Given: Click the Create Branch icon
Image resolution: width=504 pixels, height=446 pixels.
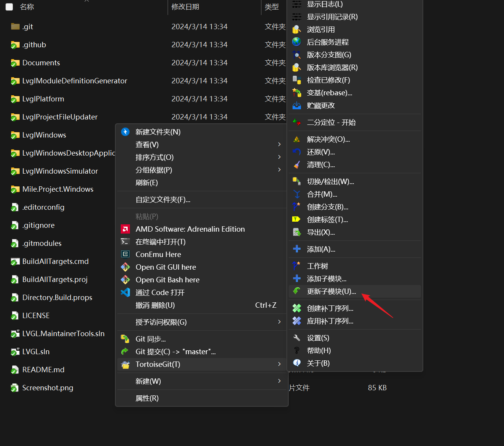Looking at the screenshot, I should pyautogui.click(x=297, y=207).
